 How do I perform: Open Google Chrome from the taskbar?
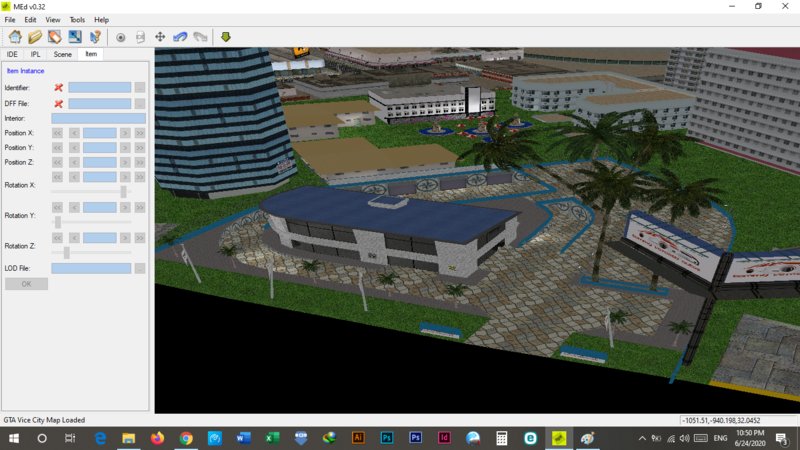(186, 438)
